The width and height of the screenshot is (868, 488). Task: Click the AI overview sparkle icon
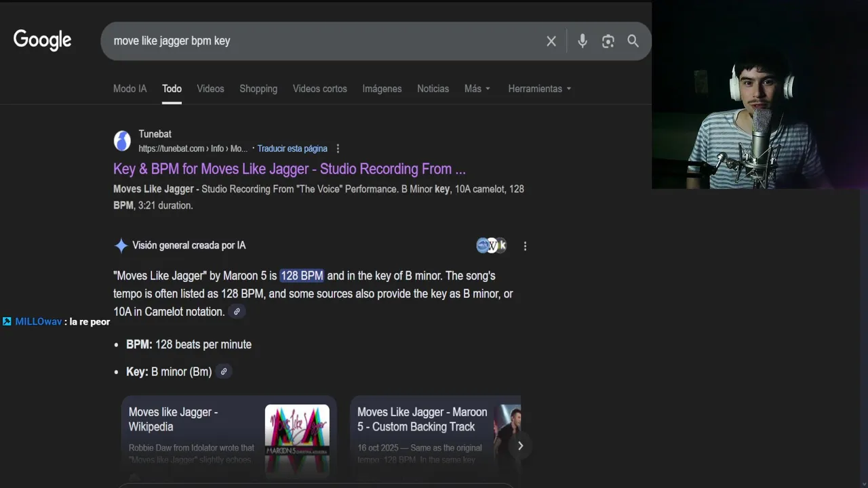point(121,245)
